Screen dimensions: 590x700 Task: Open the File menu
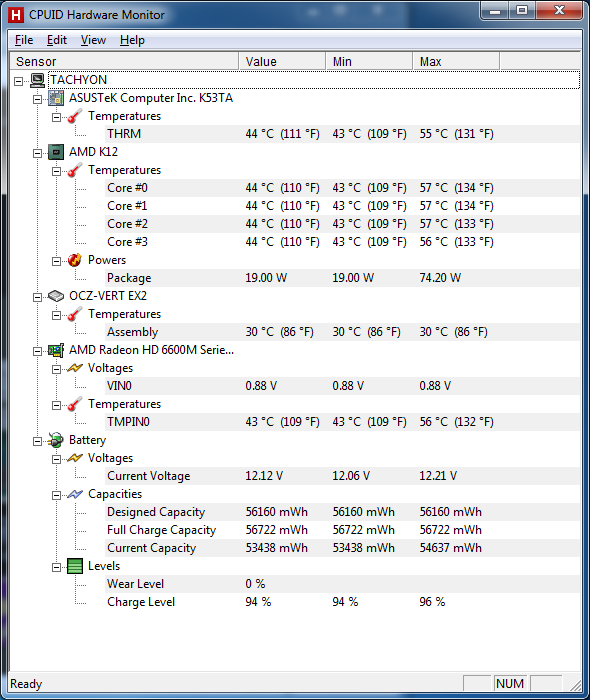click(24, 40)
